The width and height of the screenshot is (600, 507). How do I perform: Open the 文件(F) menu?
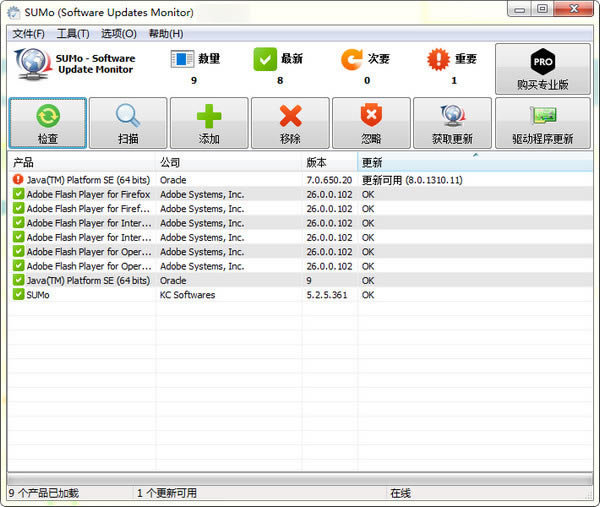pos(28,34)
